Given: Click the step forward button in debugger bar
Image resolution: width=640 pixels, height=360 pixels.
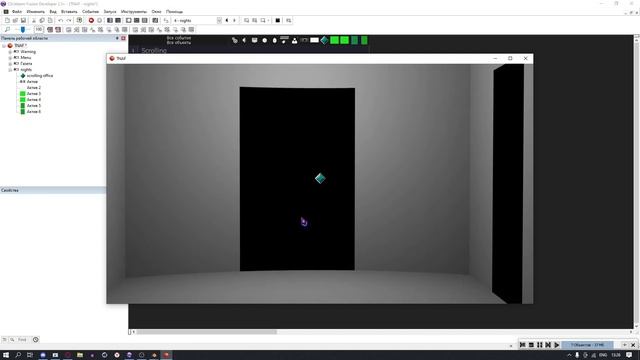Looking at the screenshot, I should [x=548, y=345].
